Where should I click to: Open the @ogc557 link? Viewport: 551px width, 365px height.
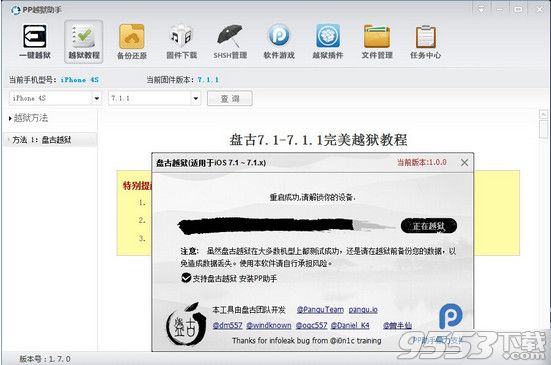coord(311,325)
